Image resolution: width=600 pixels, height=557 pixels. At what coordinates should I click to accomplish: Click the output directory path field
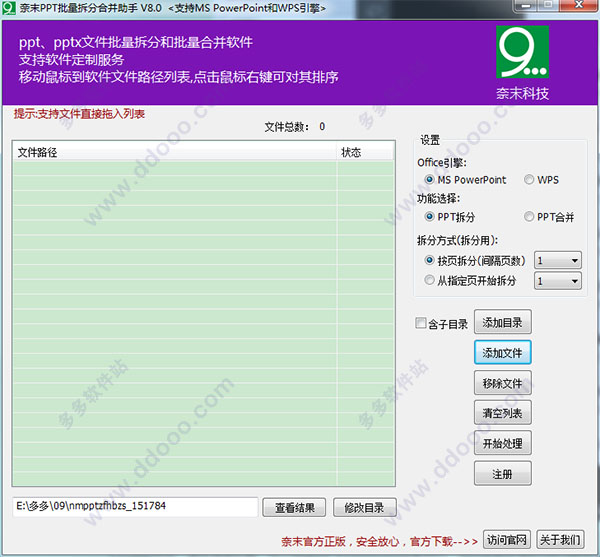(135, 507)
